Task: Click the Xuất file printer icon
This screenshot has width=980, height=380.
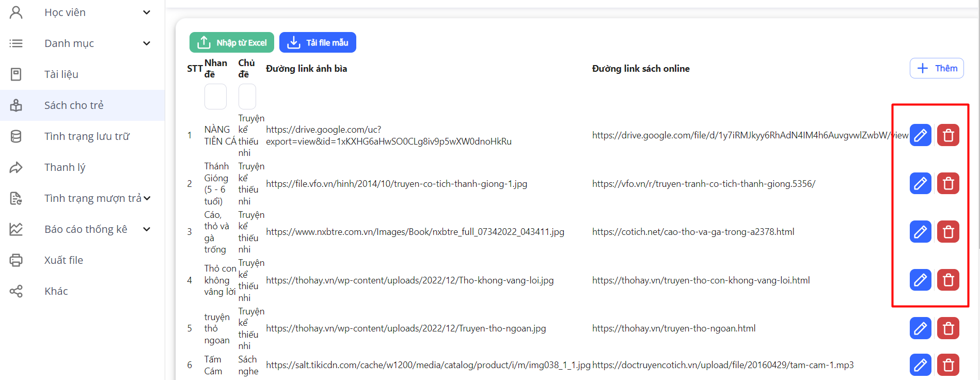Action: click(x=16, y=260)
